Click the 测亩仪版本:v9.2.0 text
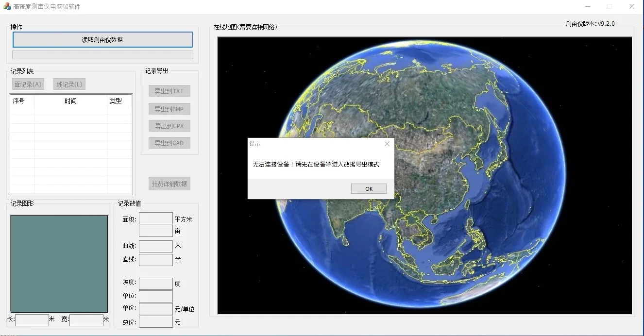This screenshot has height=336, width=644. [590, 23]
